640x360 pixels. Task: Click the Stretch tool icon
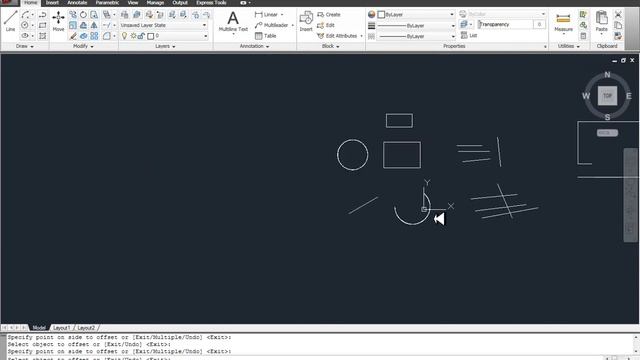(94, 15)
